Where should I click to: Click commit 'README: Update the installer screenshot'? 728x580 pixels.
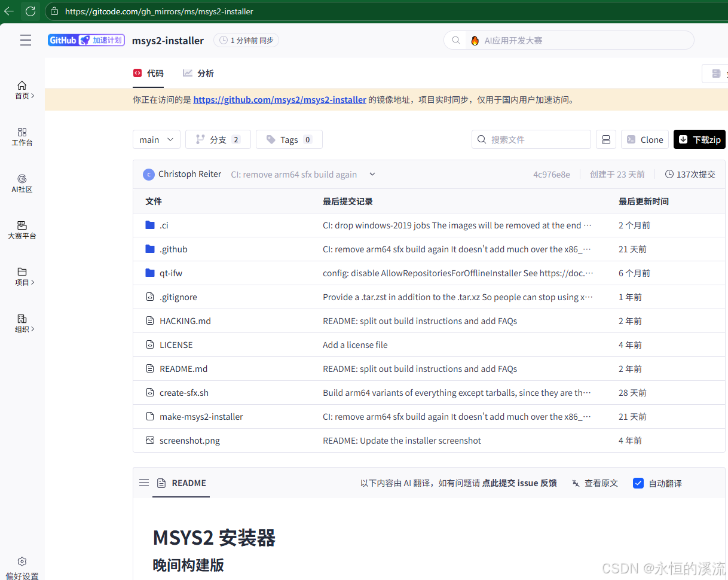click(x=402, y=441)
